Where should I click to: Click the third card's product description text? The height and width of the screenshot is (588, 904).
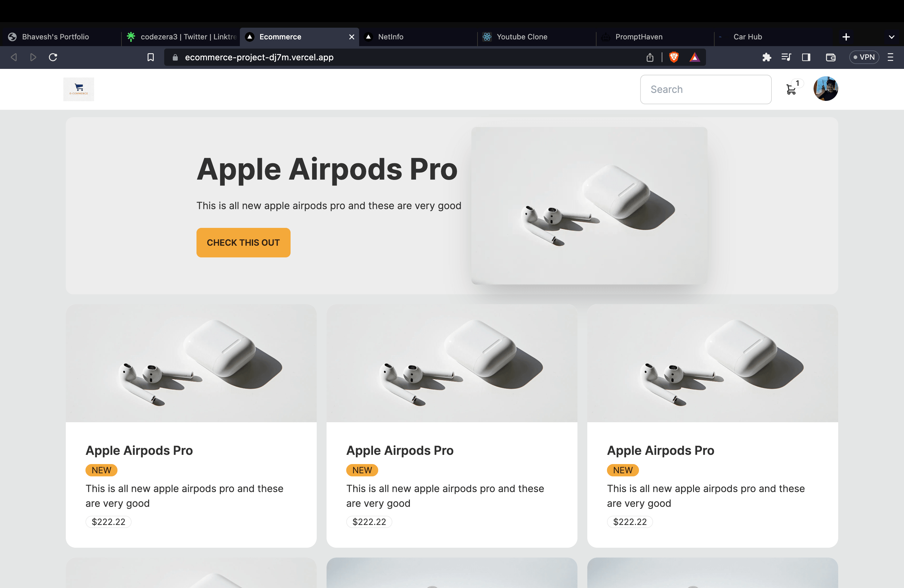pyautogui.click(x=706, y=496)
